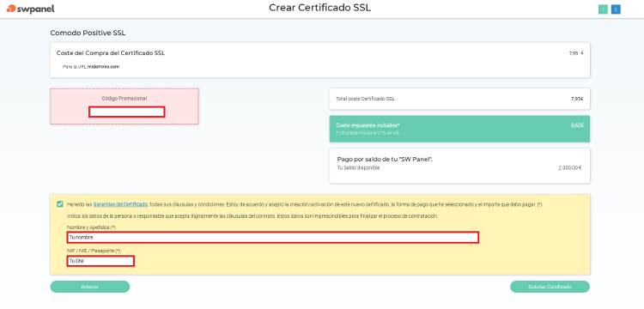Click the Anterior button
This screenshot has width=644, height=309.
click(x=90, y=287)
